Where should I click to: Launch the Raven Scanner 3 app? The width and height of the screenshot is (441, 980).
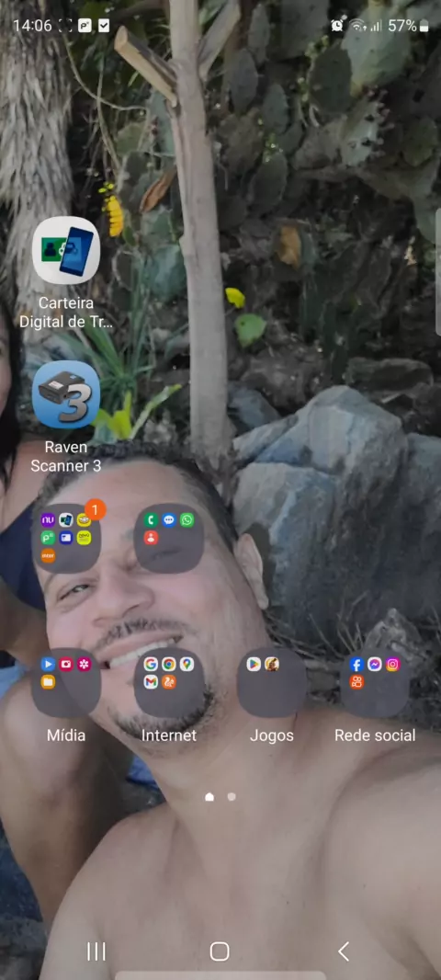[66, 394]
